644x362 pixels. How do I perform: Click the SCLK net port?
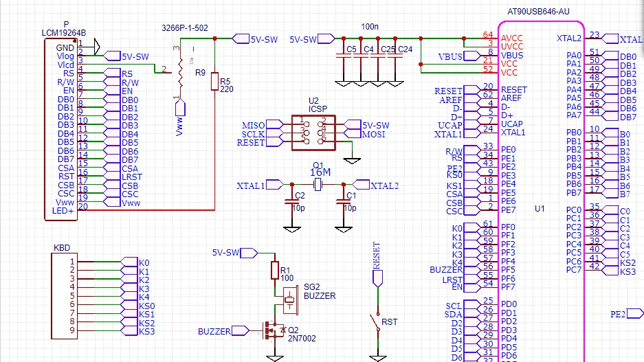[275, 133]
